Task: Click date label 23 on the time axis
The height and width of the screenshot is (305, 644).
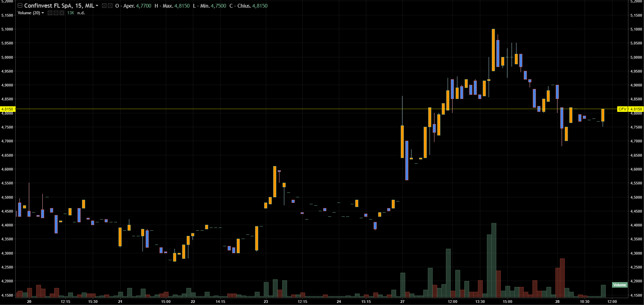Action: coord(266,302)
